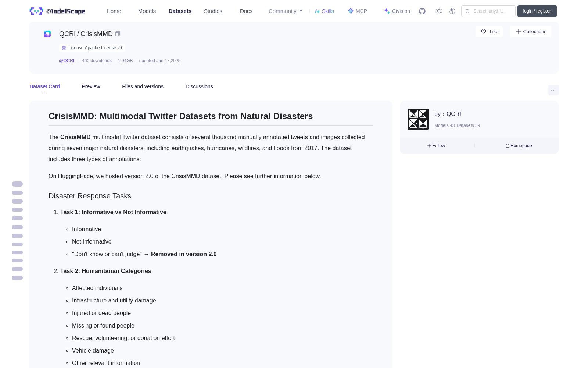Visit the QCRI Homepage link
Image resolution: width=588 pixels, height=368 pixels.
click(519, 146)
